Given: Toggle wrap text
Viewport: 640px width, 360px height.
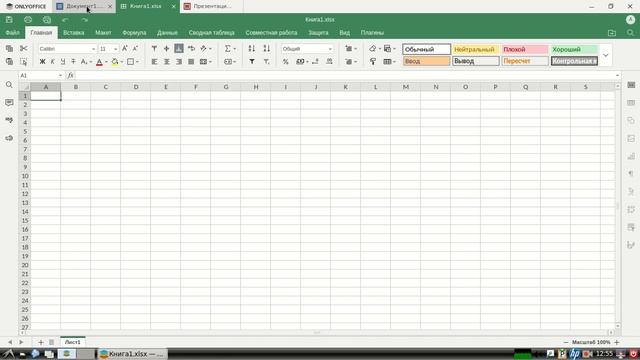Looking at the screenshot, I should (x=191, y=49).
